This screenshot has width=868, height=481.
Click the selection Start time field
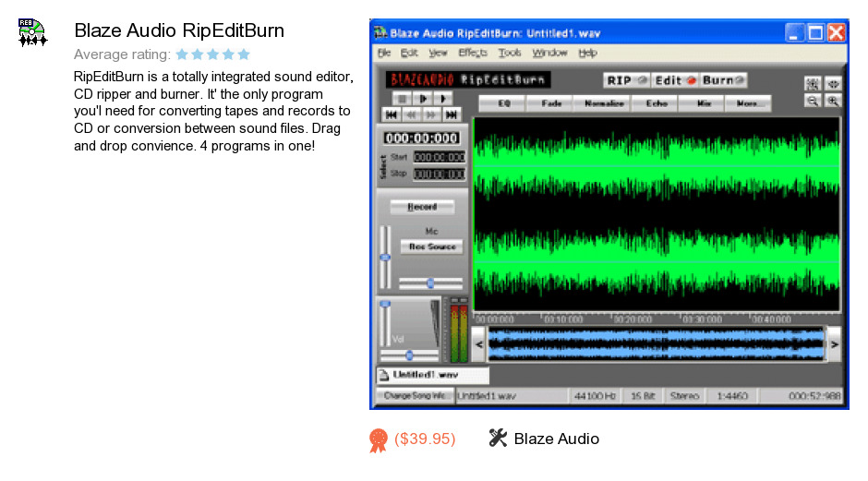point(440,157)
